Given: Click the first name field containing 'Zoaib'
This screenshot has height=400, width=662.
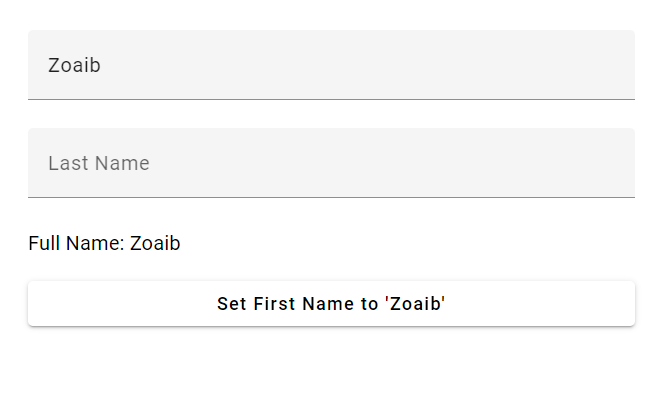Looking at the screenshot, I should point(331,65).
